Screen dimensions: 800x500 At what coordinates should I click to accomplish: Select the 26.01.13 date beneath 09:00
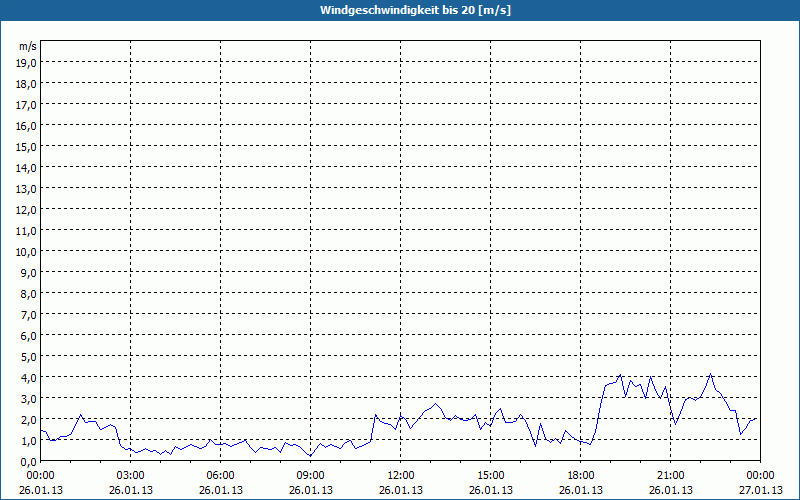311,490
